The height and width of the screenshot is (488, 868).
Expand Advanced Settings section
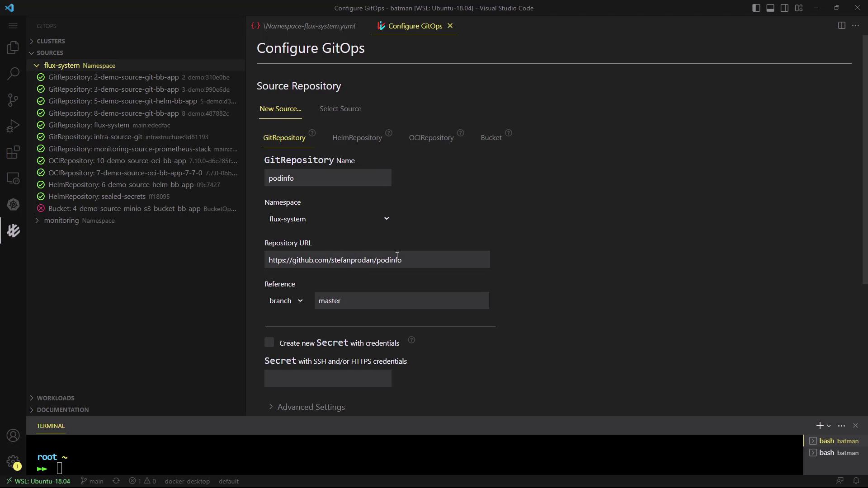[311, 407]
